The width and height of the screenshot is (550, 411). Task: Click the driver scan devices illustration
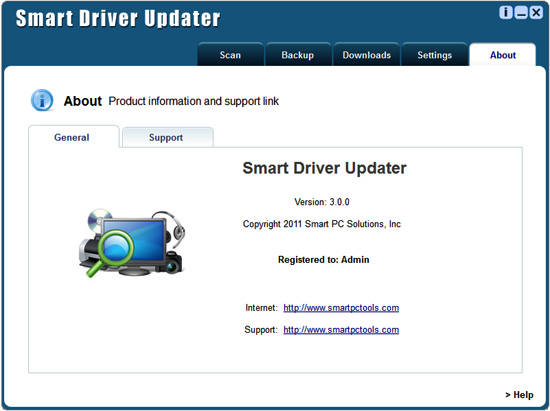132,243
